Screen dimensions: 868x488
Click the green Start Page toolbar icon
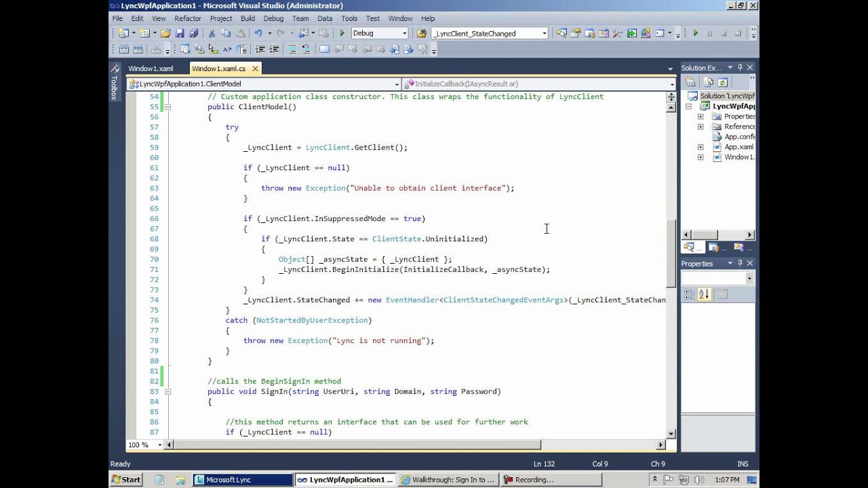(x=632, y=33)
